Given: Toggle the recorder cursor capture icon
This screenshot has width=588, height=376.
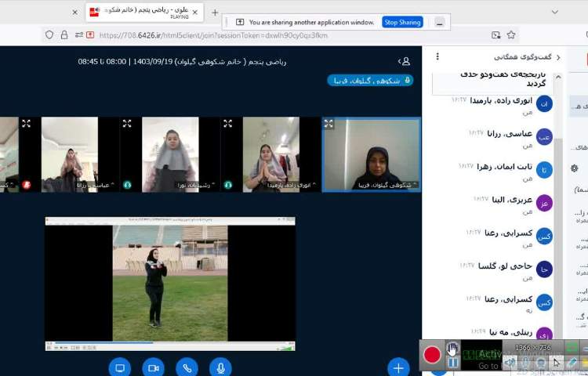Looking at the screenshot, I should (x=556, y=363).
